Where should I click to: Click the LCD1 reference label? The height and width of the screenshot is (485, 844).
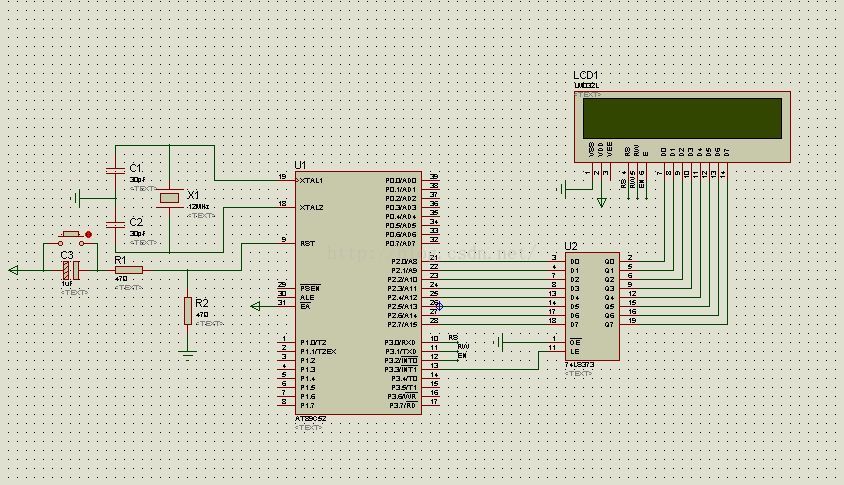(x=586, y=75)
